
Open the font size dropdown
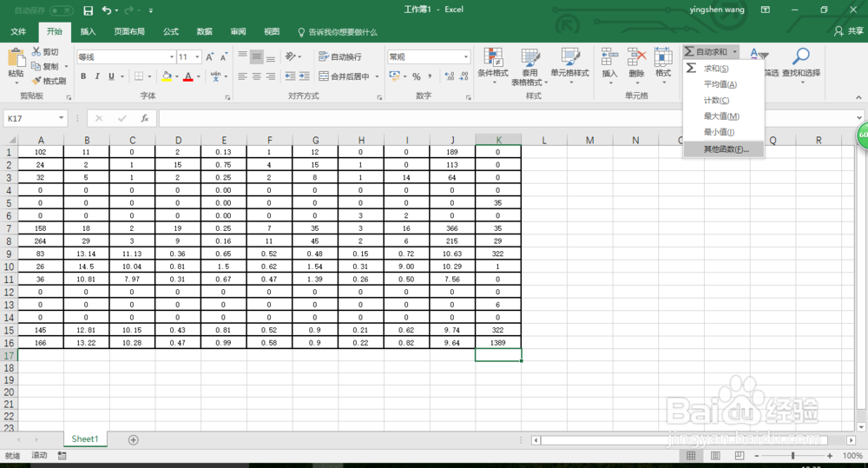pyautogui.click(x=197, y=57)
